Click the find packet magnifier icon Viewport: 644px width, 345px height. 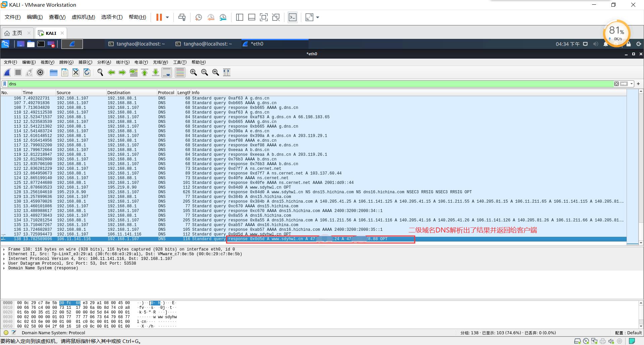click(x=100, y=72)
